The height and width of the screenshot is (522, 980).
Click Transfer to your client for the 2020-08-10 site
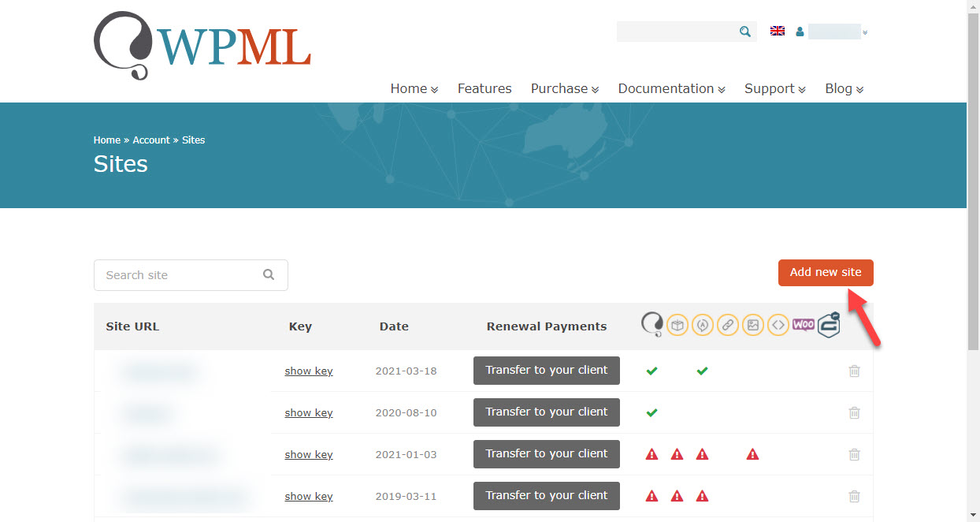click(547, 412)
